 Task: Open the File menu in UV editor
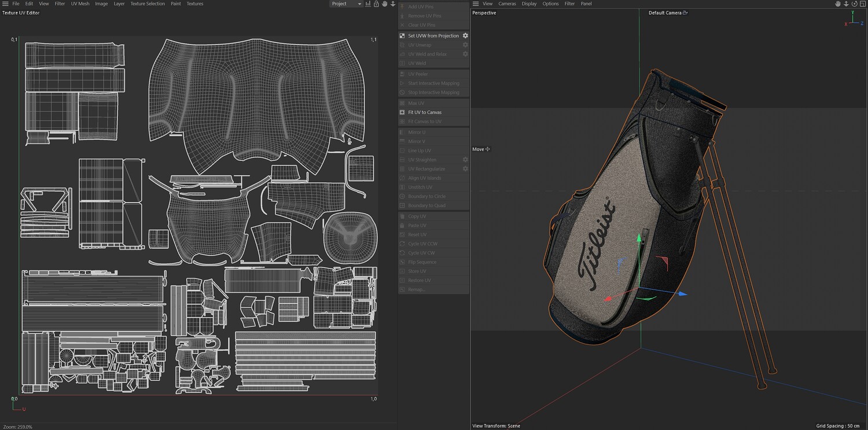tap(16, 3)
